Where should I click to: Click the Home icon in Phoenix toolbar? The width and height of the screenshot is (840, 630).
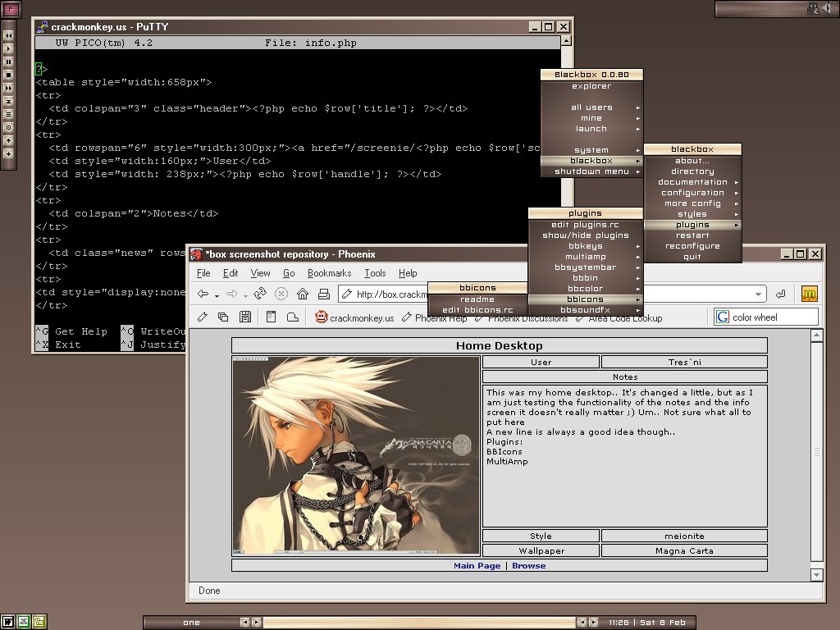(x=303, y=294)
